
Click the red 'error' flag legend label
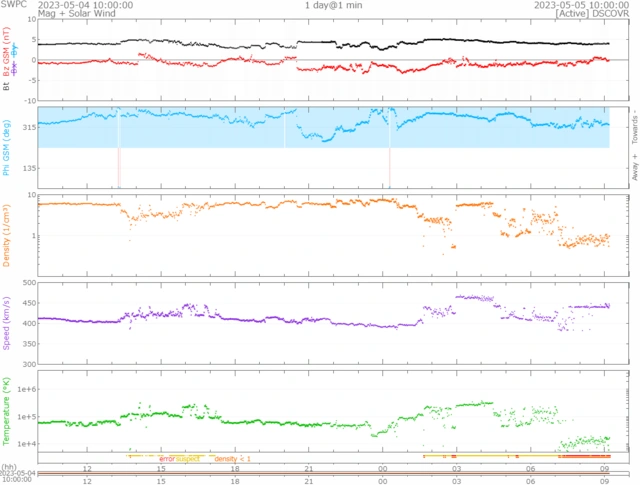point(167,459)
